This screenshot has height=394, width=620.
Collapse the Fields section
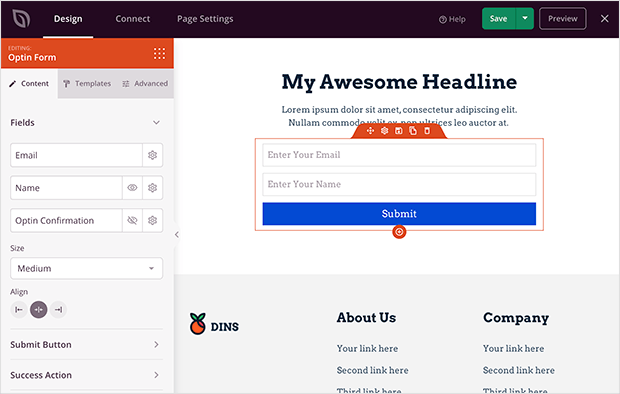[x=156, y=123]
